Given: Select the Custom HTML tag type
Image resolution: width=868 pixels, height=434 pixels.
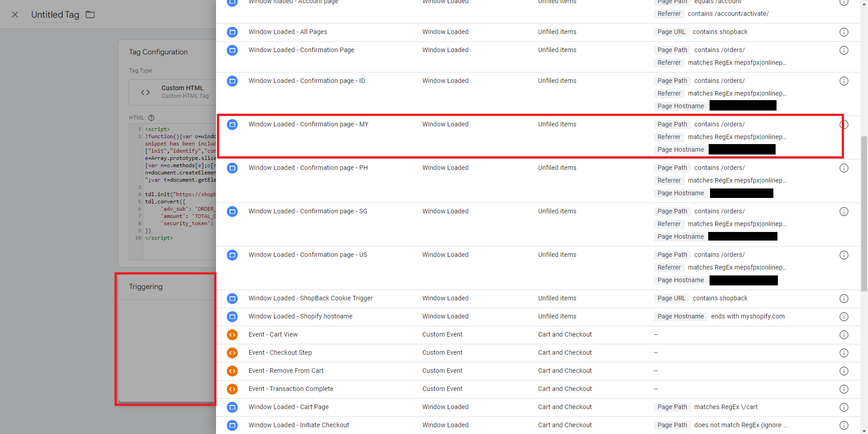Looking at the screenshot, I should [x=173, y=92].
